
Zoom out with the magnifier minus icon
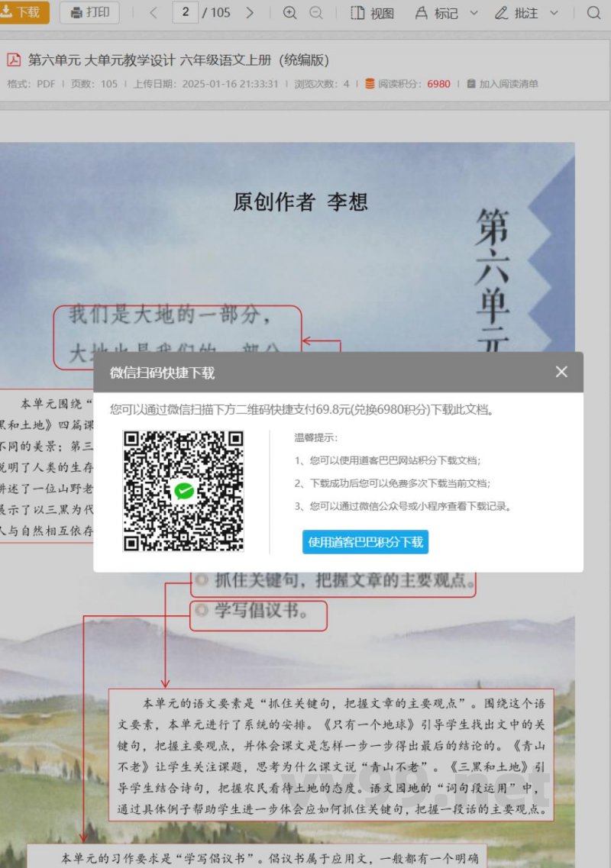pos(314,13)
